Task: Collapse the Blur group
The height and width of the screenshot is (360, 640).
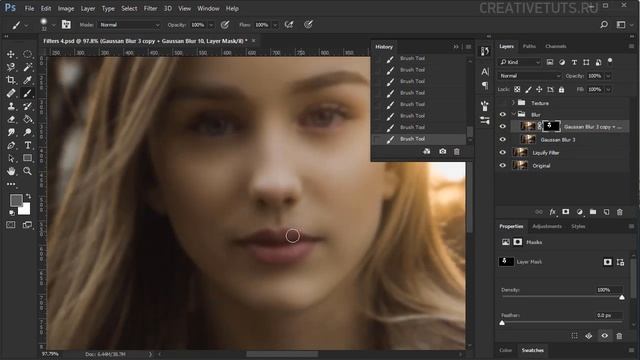Action: (513, 114)
